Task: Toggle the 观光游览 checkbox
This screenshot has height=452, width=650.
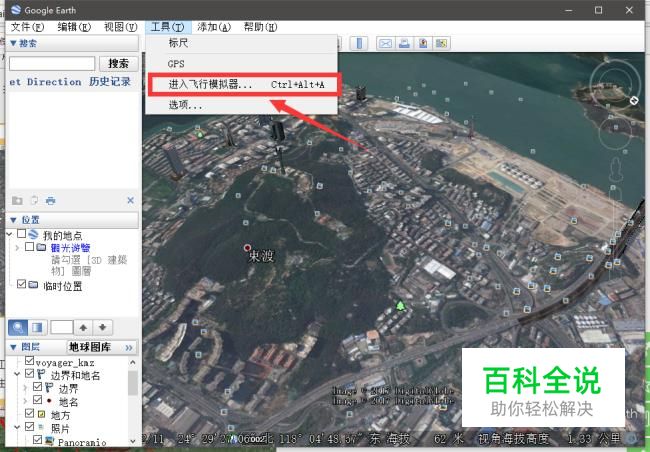Action: 29,247
